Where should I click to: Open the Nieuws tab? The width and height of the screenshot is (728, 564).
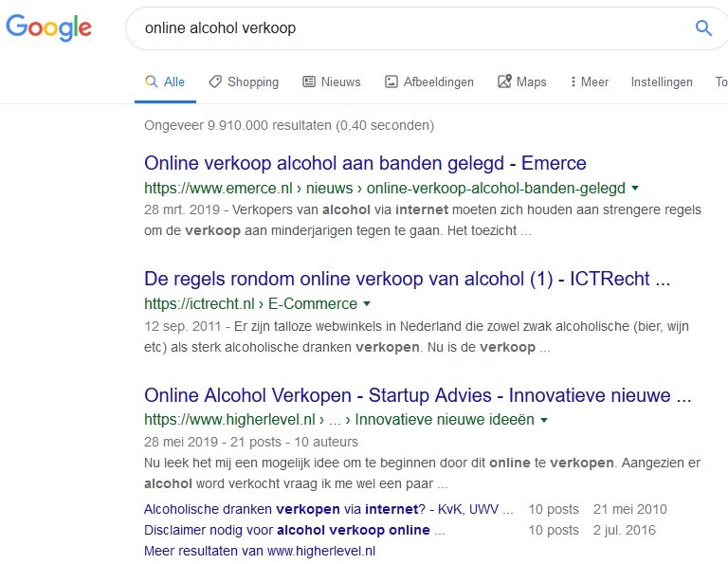(332, 82)
